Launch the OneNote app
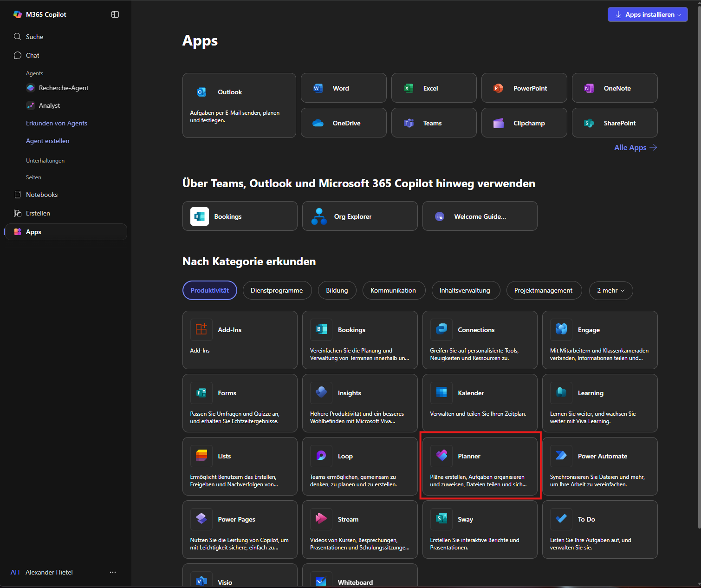 (x=614, y=88)
